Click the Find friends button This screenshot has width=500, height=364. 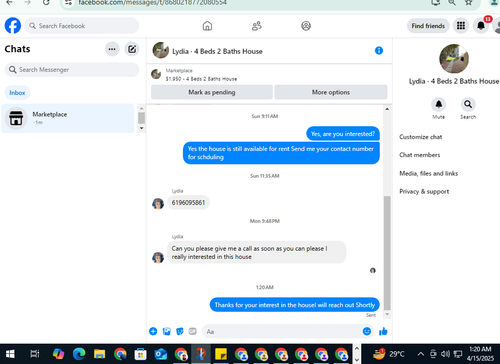428,26
